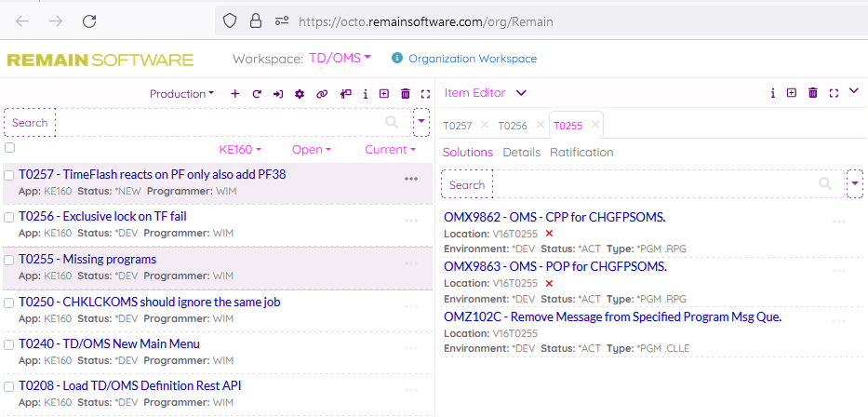Click the square-plus icon in Item Editor toolbar
The height and width of the screenshot is (417, 868).
pyautogui.click(x=792, y=93)
